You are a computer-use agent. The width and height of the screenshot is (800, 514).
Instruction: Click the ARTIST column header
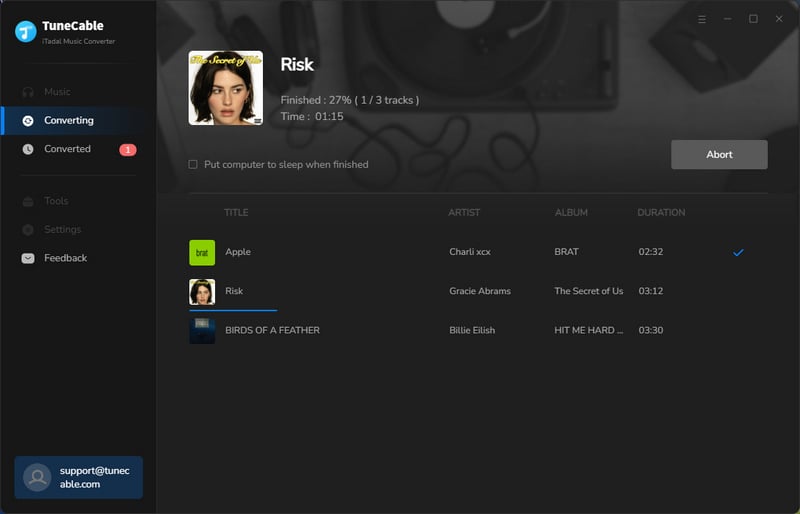[464, 212]
